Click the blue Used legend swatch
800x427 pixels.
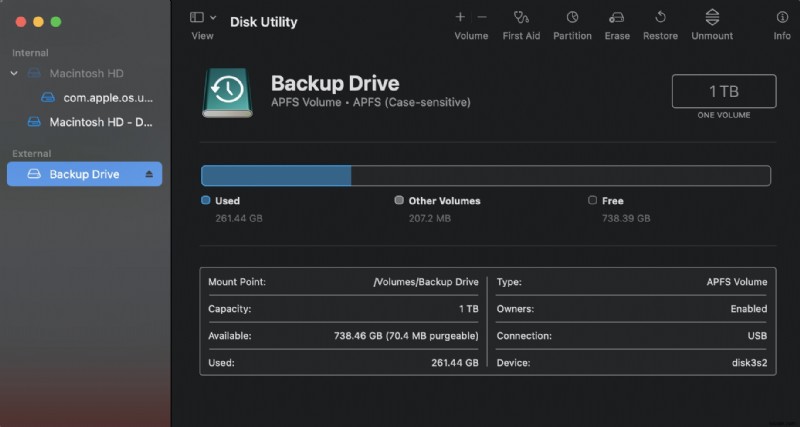click(205, 200)
